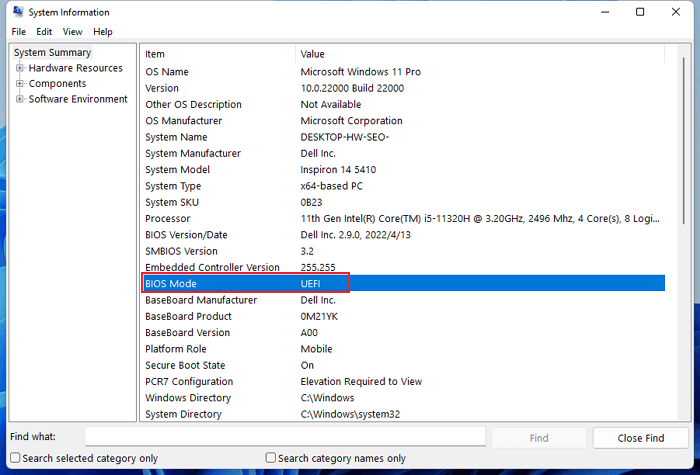Image resolution: width=700 pixels, height=475 pixels.
Task: Open the File menu
Action: click(x=19, y=32)
